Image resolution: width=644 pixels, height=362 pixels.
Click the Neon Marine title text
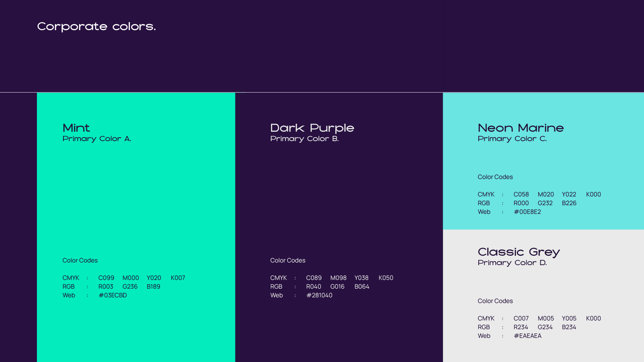click(x=521, y=128)
